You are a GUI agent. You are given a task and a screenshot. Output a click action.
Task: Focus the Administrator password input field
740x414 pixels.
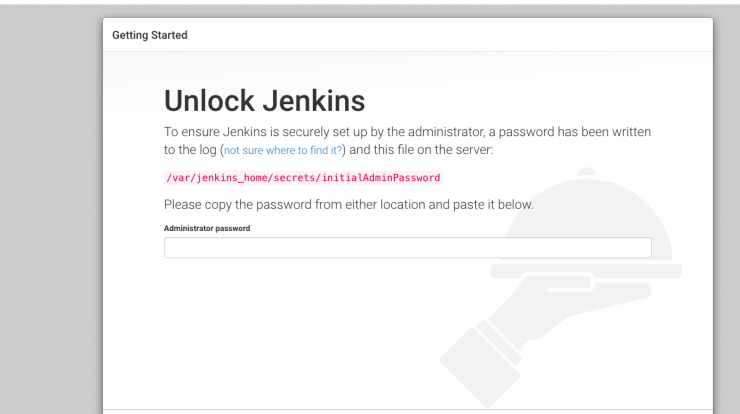coord(408,248)
